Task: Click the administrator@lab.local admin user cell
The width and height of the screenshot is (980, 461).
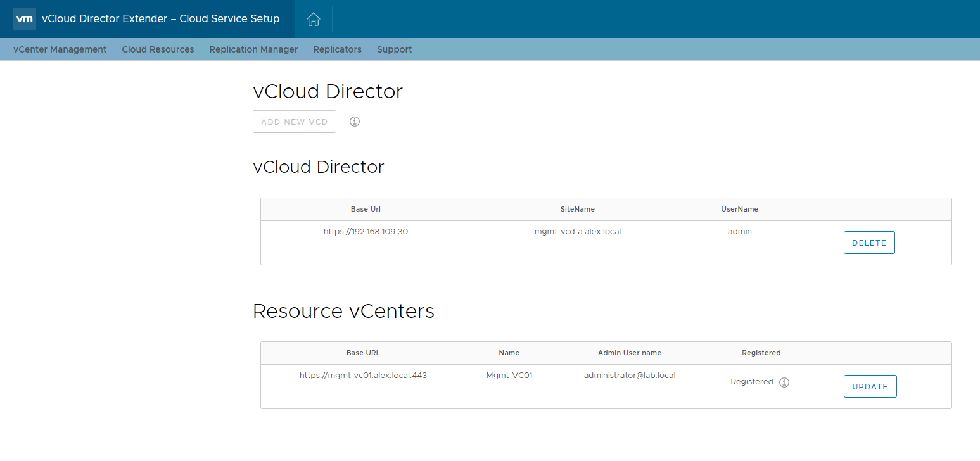Action: 629,376
